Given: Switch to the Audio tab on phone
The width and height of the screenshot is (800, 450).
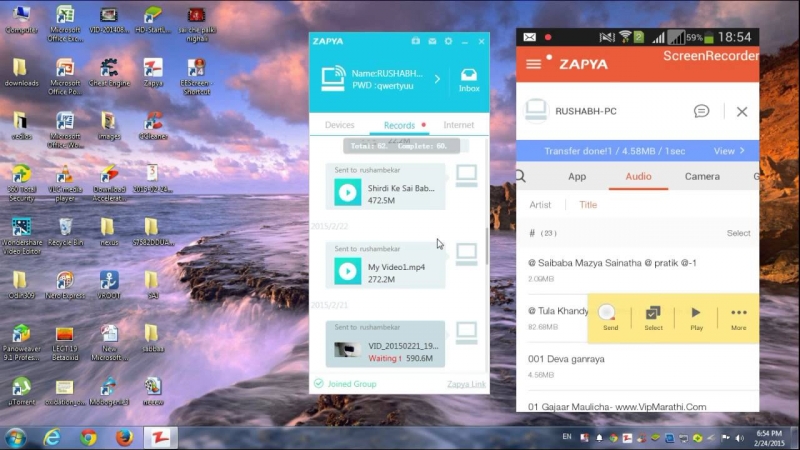Looking at the screenshot, I should tap(638, 177).
